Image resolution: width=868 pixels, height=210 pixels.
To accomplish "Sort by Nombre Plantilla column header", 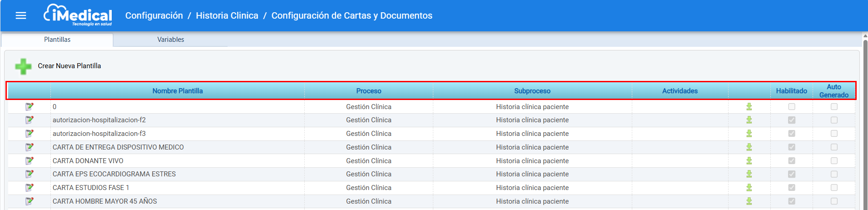I will (x=178, y=91).
